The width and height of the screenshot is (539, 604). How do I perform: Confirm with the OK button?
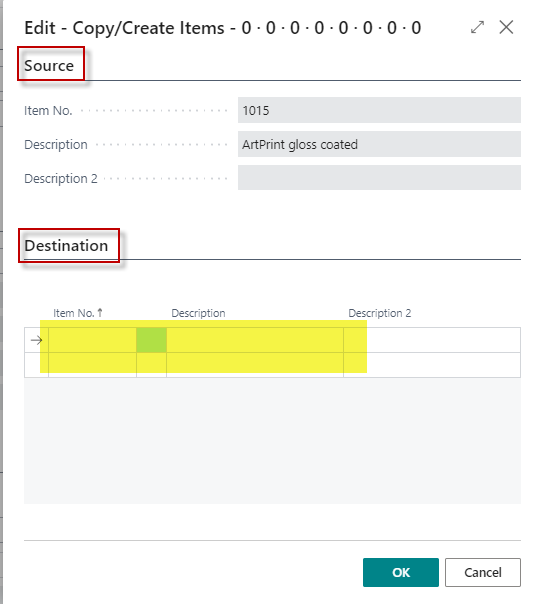tap(401, 572)
